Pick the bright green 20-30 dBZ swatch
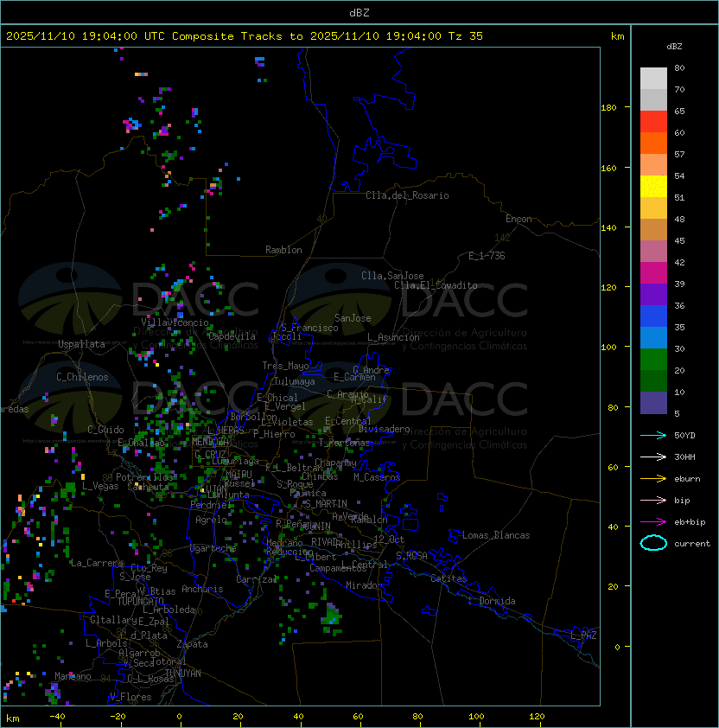The image size is (719, 728). coord(653,360)
